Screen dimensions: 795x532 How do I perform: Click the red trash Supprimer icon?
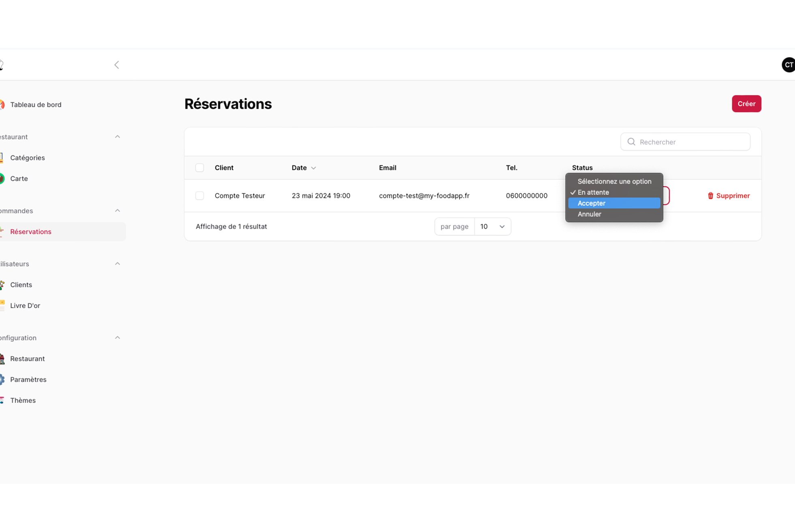(710, 196)
